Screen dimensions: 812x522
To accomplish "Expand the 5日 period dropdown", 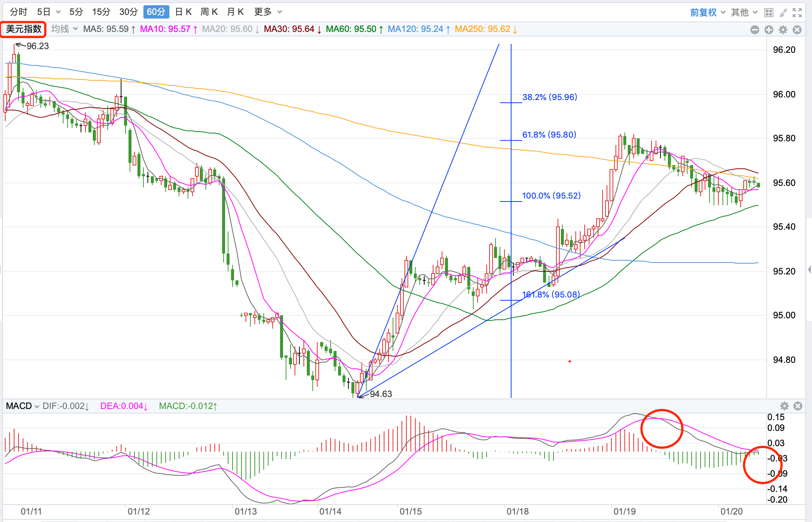I will tap(58, 12).
